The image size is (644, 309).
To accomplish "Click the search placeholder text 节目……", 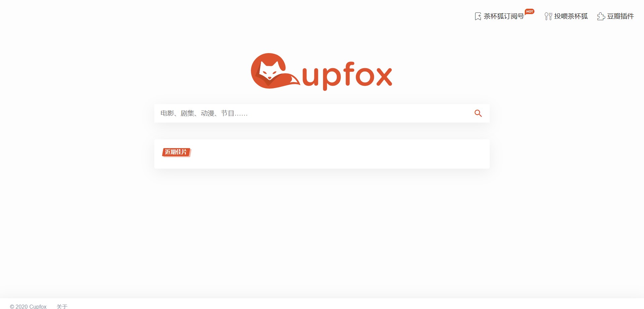I will (x=234, y=114).
